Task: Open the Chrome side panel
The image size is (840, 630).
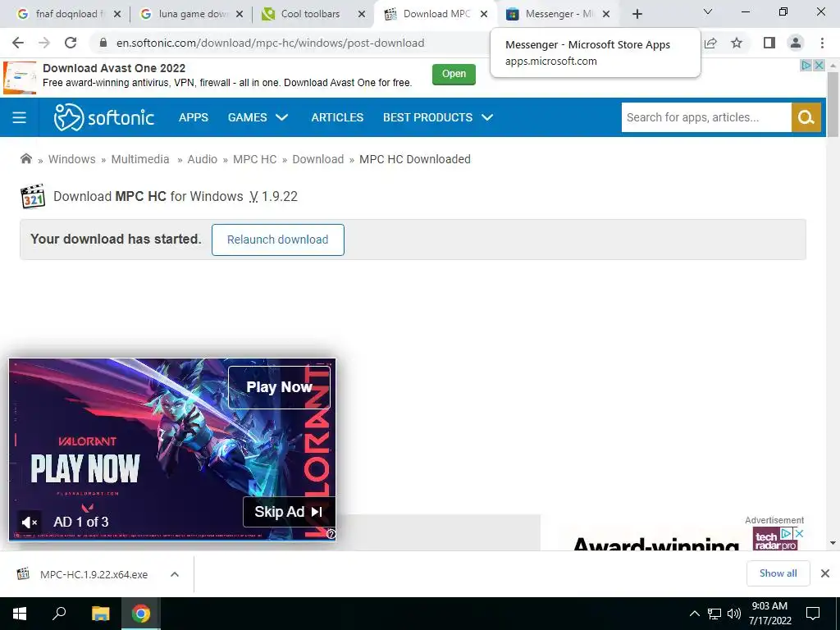Action: click(x=769, y=43)
